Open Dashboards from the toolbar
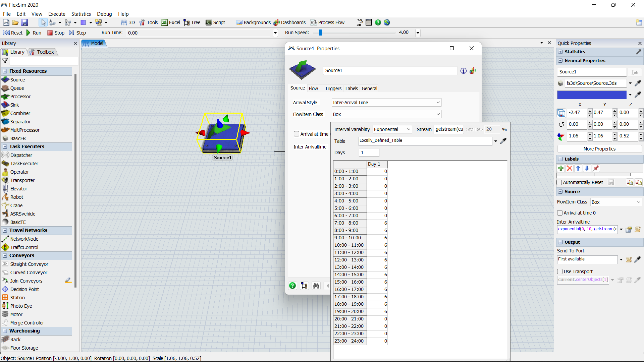 [290, 22]
